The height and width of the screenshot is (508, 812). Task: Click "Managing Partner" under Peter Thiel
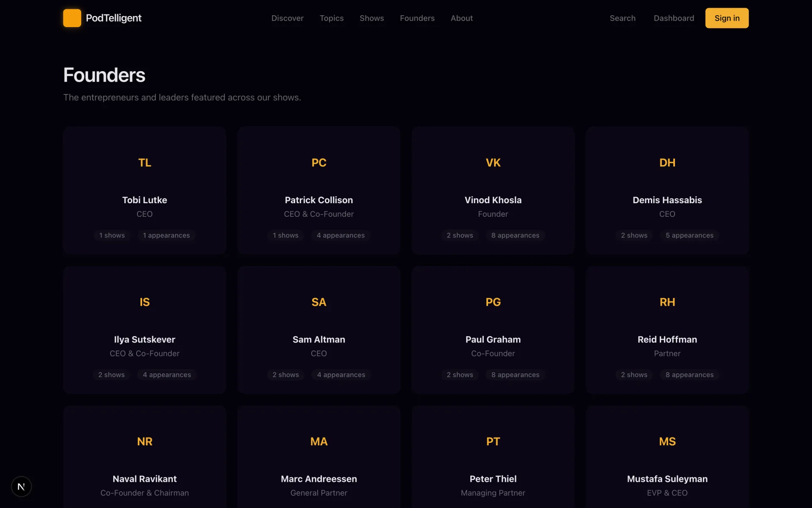click(x=493, y=493)
